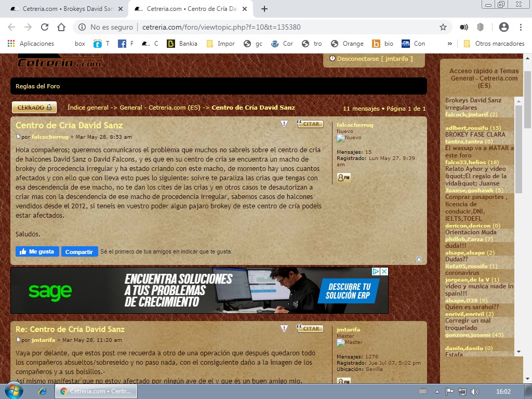Click the sidebar panel's scroll down arrow

tap(518, 351)
